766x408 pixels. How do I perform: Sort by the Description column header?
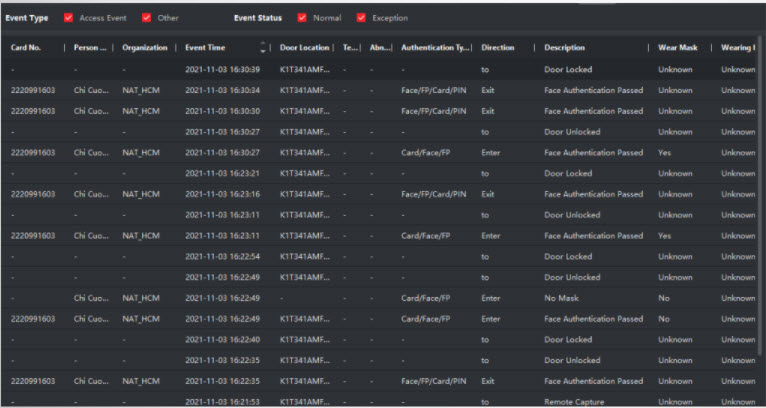(x=565, y=48)
